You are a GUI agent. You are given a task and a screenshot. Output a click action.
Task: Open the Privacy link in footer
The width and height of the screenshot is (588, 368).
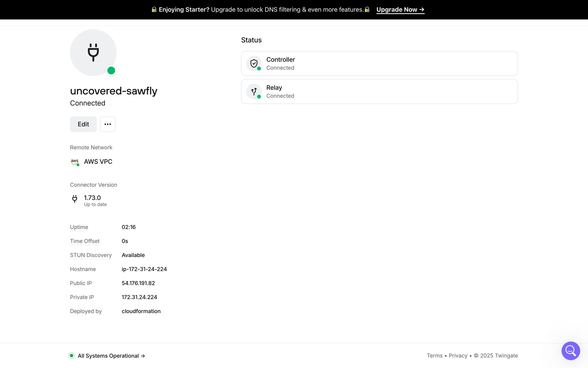[458, 356]
